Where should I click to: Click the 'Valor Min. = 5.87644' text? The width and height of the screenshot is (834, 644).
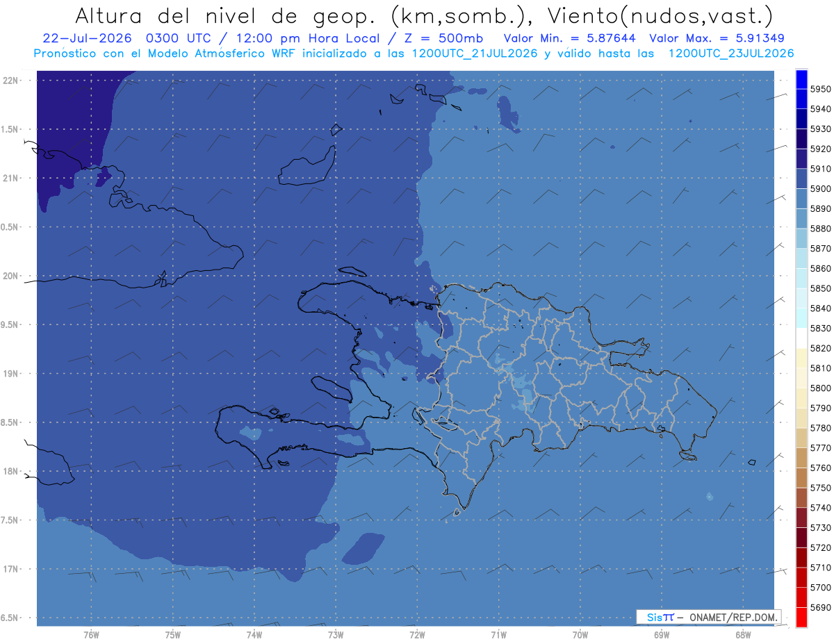click(569, 39)
